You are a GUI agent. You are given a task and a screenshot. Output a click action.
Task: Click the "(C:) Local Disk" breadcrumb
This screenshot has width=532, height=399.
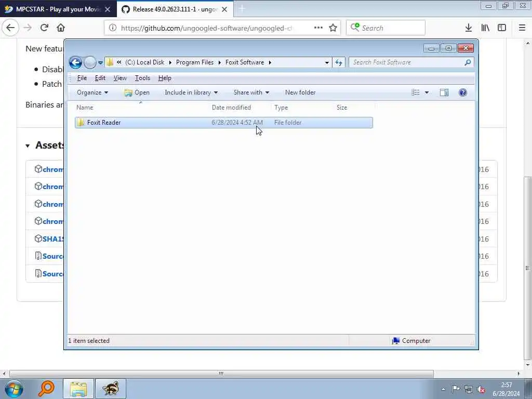[145, 62]
